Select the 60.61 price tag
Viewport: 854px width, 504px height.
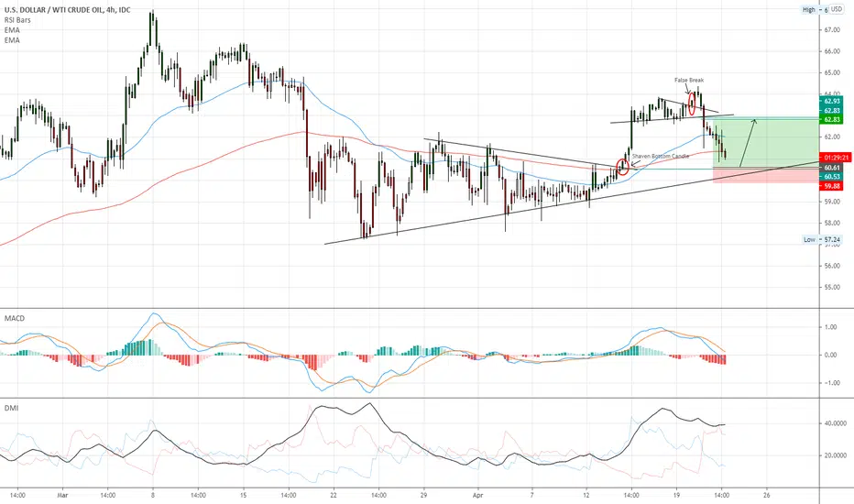831,168
